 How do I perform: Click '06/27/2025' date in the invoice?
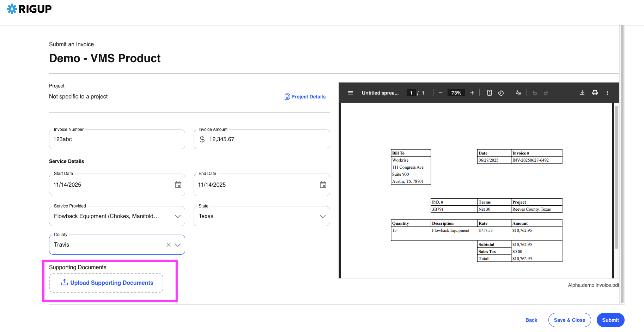coord(488,160)
